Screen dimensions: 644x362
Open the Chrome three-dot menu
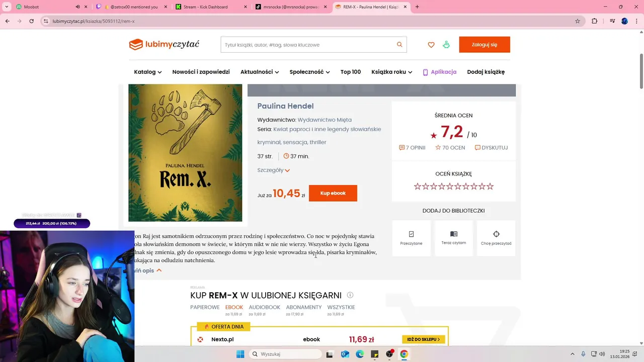(x=637, y=21)
